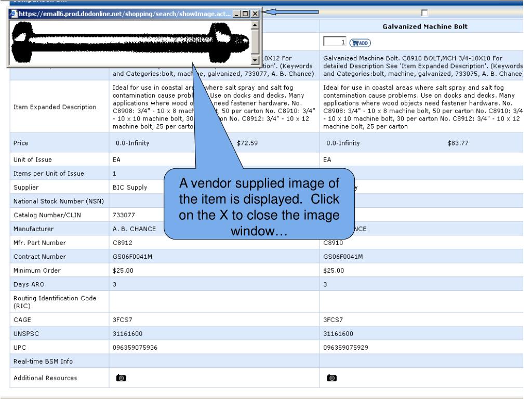Click the $83.77 price value
Viewport: 532px width, 399px height.
coord(458,143)
